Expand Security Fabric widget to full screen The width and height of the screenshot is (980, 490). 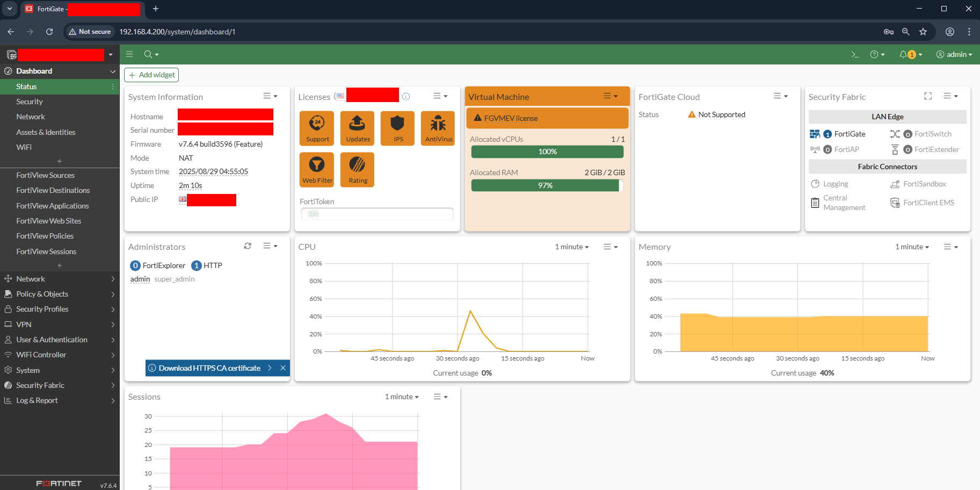pyautogui.click(x=928, y=96)
